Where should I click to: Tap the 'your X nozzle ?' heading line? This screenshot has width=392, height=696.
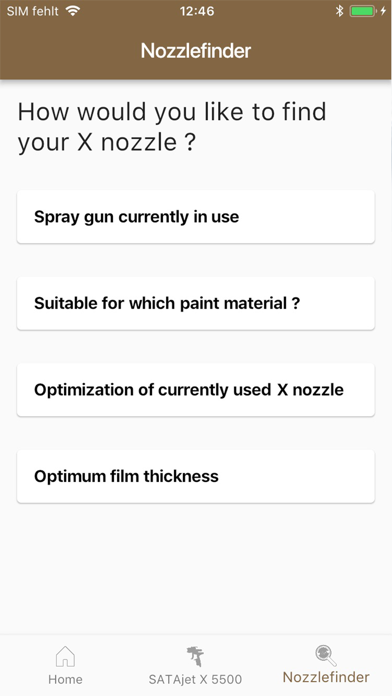(107, 143)
